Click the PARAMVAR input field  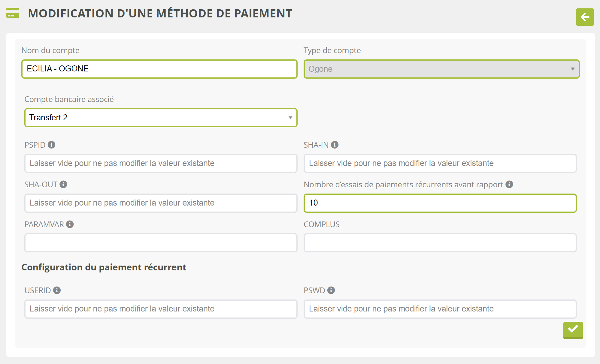click(x=161, y=243)
